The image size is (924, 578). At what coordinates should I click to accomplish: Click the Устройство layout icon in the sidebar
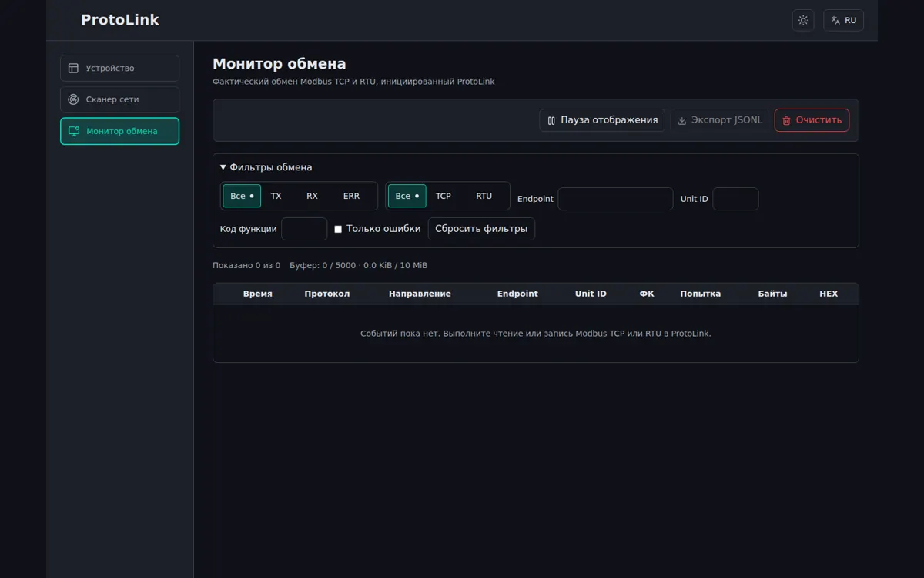[74, 68]
